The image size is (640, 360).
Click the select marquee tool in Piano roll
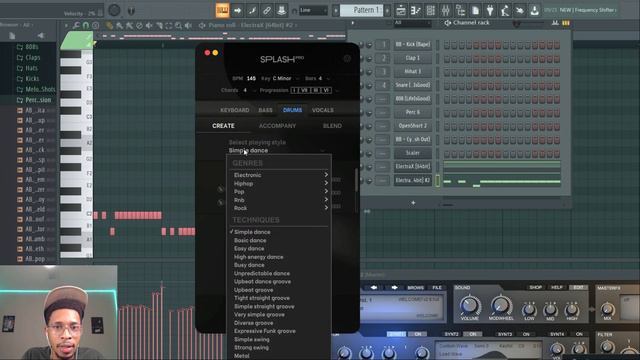(169, 25)
